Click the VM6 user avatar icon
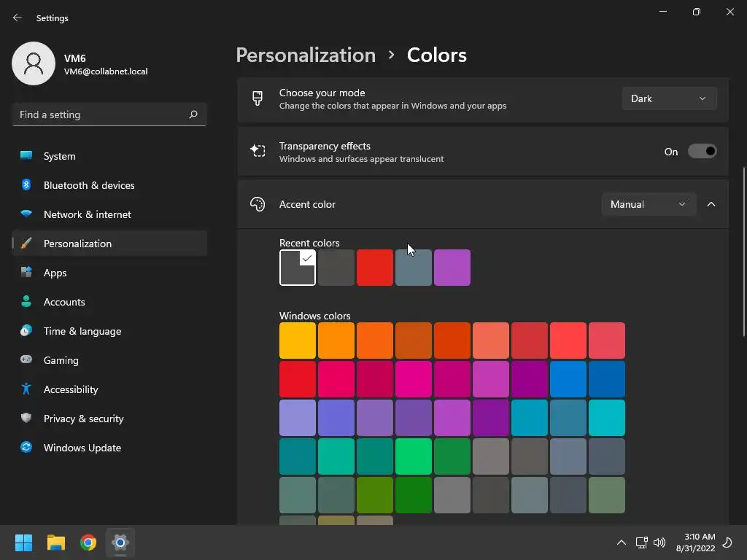This screenshot has width=747, height=560. pos(34,63)
